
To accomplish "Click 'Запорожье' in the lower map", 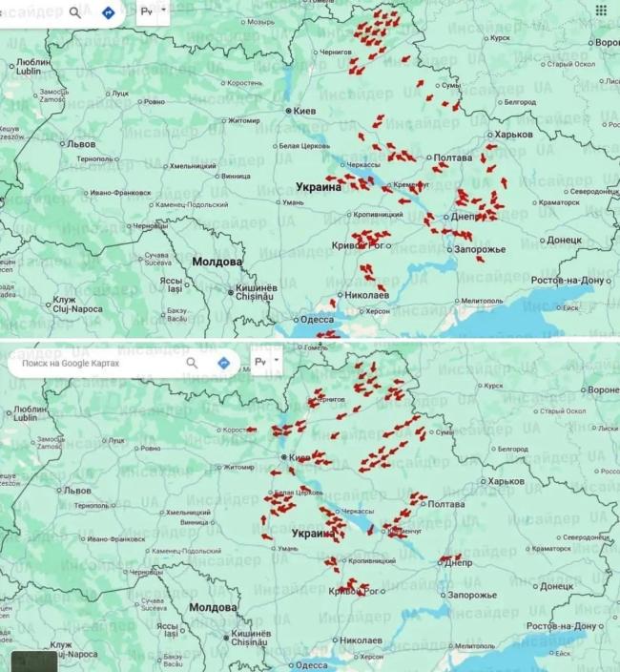I will coord(472,596).
